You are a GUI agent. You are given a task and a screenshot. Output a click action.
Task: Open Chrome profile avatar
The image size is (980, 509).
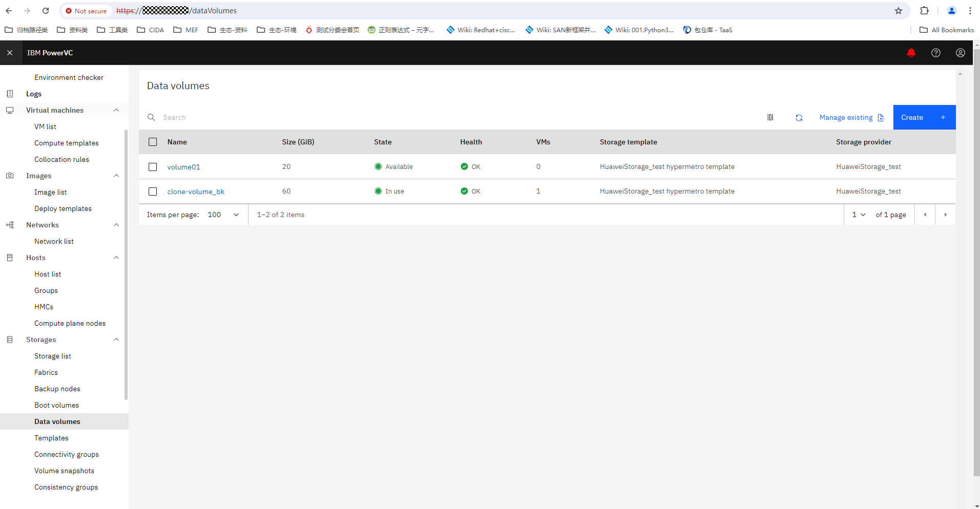[x=952, y=11]
